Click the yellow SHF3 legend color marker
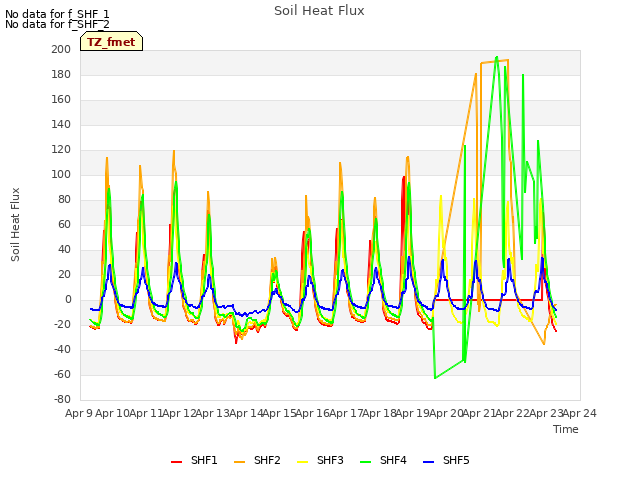 (302, 462)
